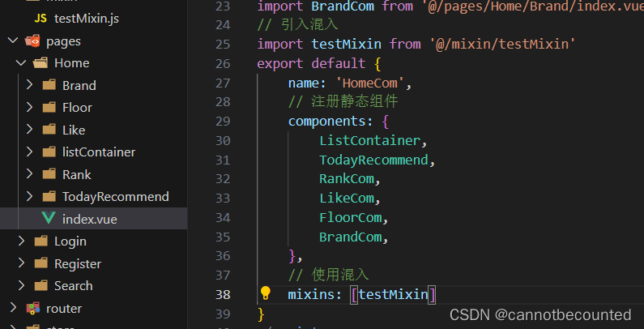This screenshot has height=329, width=644.
Task: Open index.vue in the explorer
Action: point(94,219)
